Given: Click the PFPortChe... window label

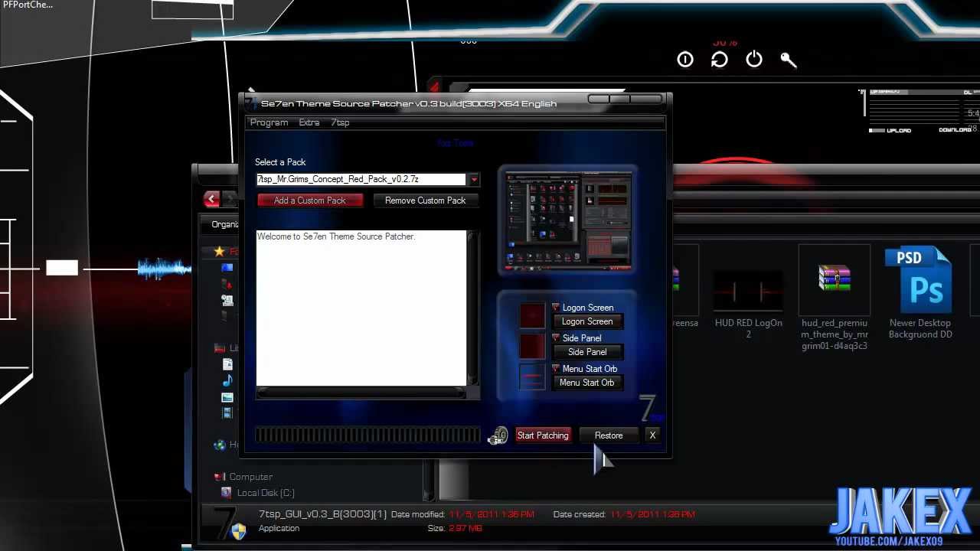Looking at the screenshot, I should [28, 5].
